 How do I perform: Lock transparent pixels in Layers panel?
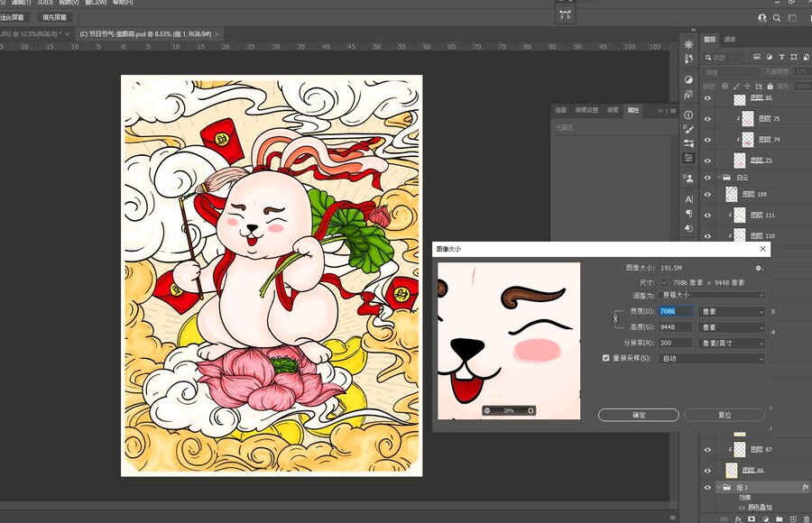point(725,86)
